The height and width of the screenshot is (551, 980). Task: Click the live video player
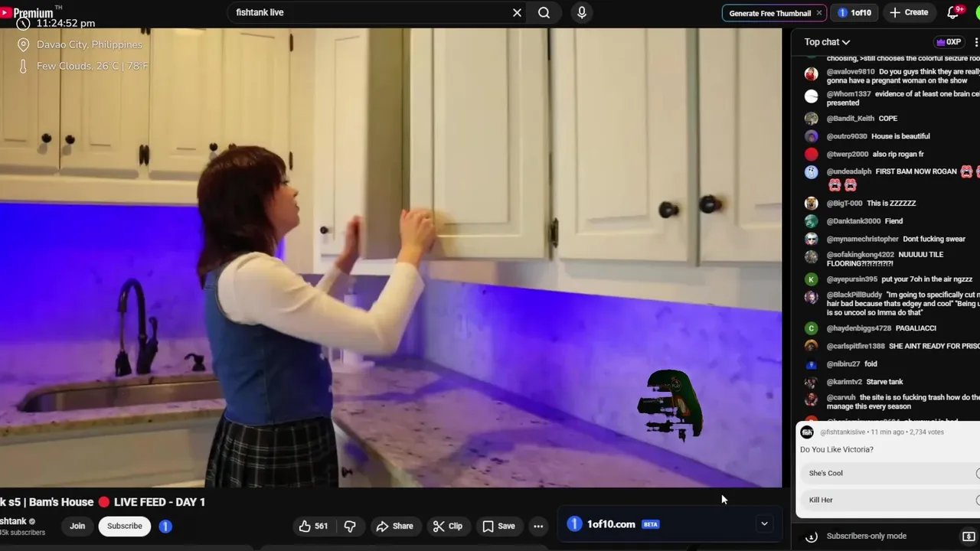click(390, 258)
